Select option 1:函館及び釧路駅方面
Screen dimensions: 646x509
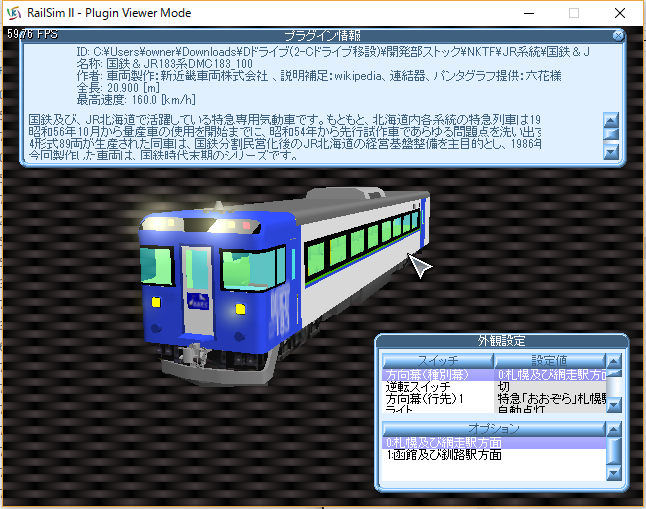point(494,455)
